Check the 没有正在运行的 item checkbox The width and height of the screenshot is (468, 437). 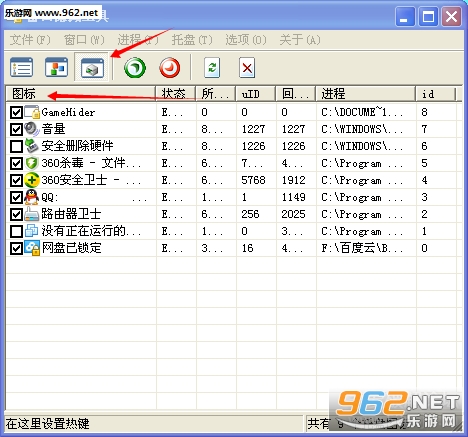(x=16, y=231)
